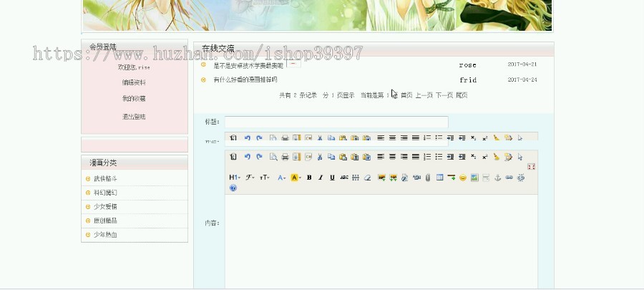This screenshot has height=290, width=644.
Task: Open the 武侠格斗 manga category
Action: coord(106,179)
